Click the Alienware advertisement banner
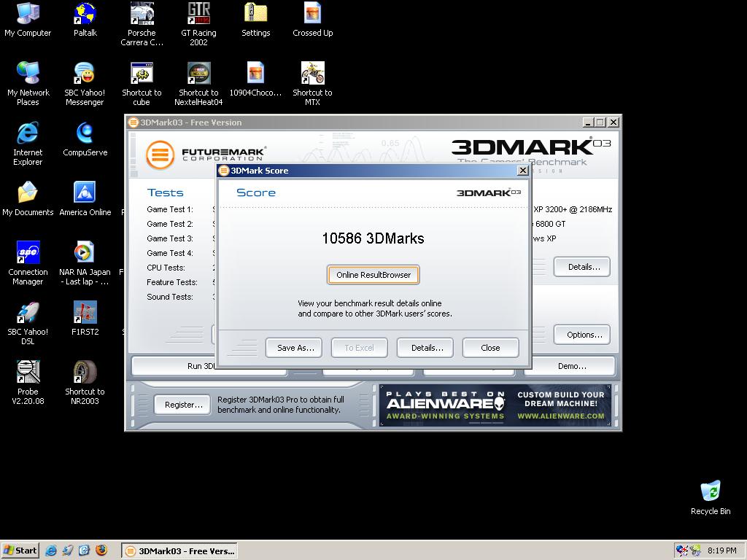Image resolution: width=747 pixels, height=560 pixels. click(496, 405)
